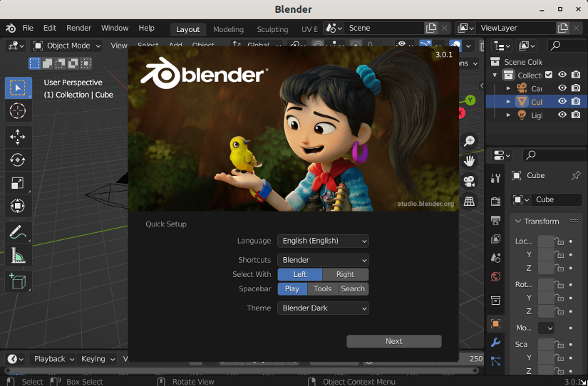Expand the Light tree item
588x386 pixels.
pyautogui.click(x=508, y=115)
